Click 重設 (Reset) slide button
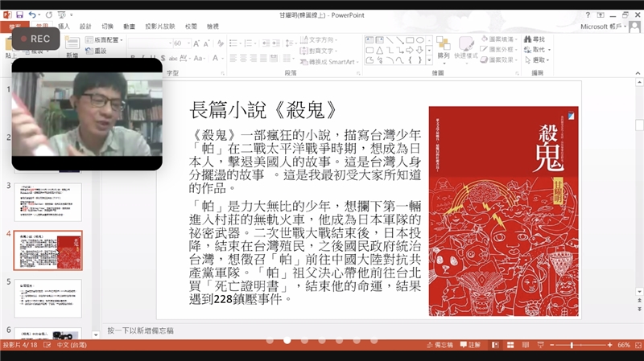Image resolution: width=644 pixels, height=361 pixels. click(x=96, y=51)
